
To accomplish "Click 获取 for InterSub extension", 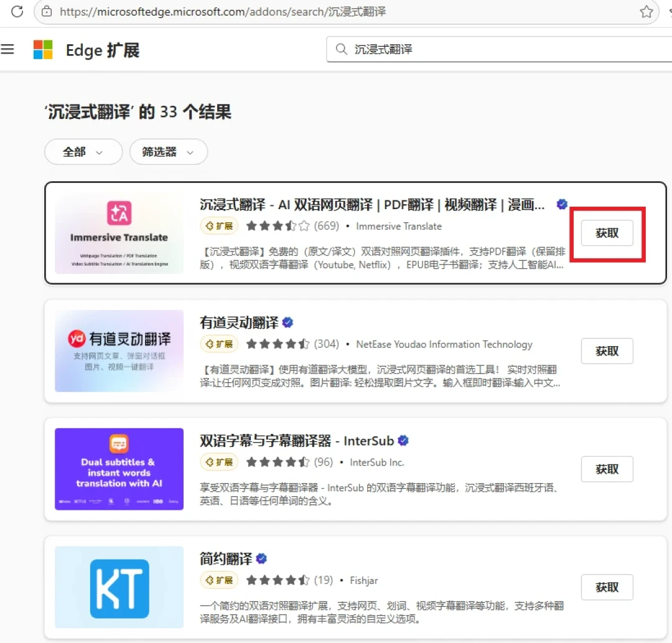I will point(607,469).
